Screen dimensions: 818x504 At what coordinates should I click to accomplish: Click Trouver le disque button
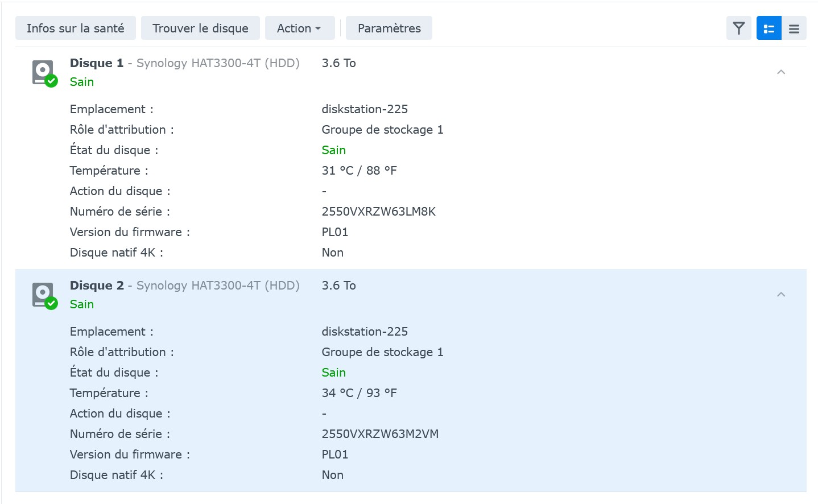(200, 28)
